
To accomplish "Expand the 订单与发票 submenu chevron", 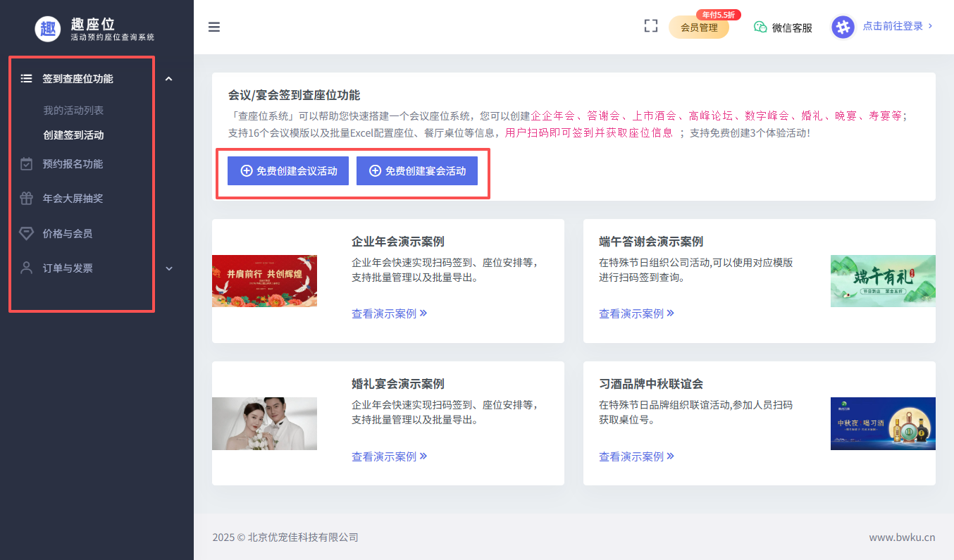I will click(x=168, y=268).
